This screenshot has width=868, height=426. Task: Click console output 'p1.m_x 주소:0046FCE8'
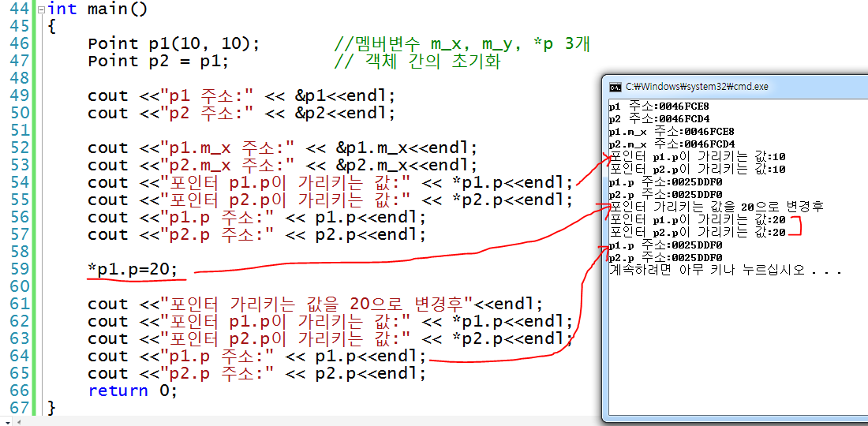point(672,132)
